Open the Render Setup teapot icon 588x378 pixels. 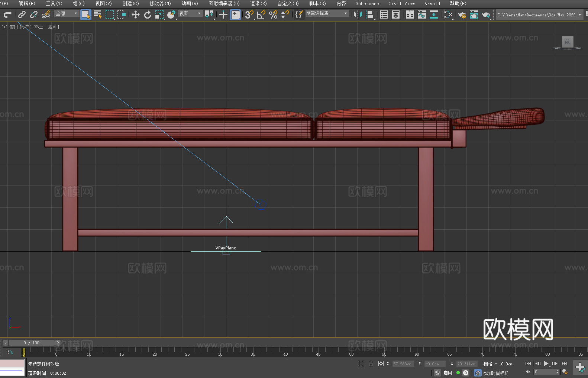pos(462,15)
